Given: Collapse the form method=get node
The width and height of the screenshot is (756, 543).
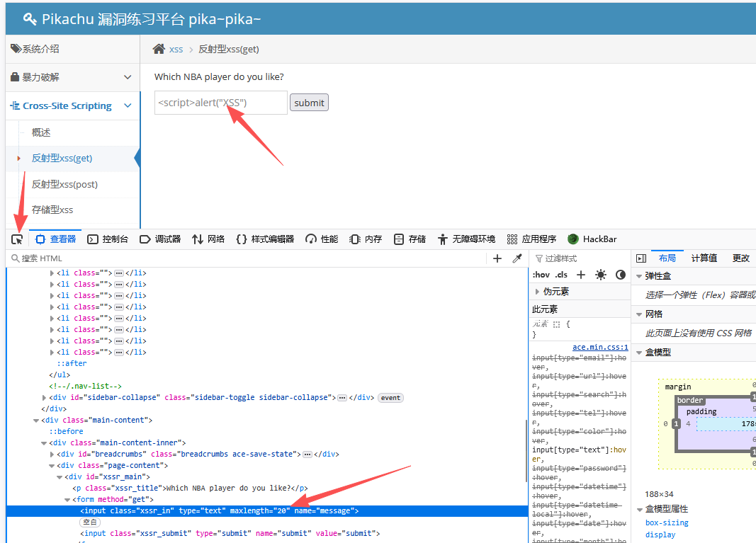Looking at the screenshot, I should coord(67,500).
